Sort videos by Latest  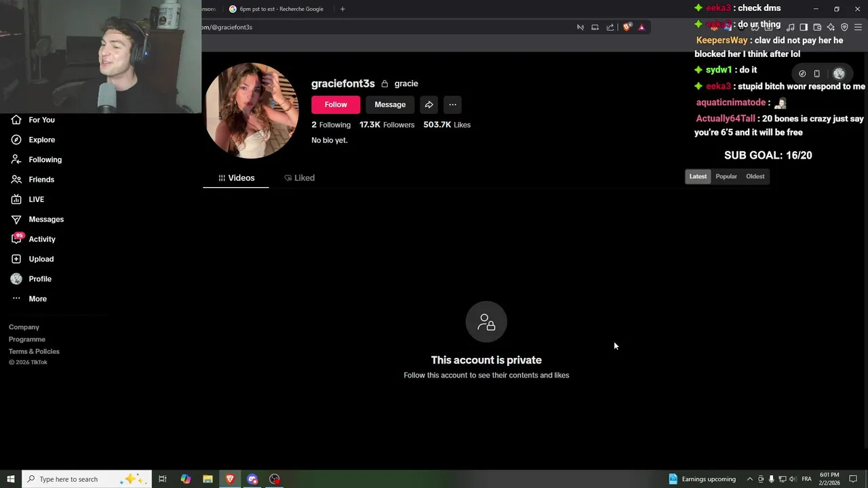[x=698, y=177]
